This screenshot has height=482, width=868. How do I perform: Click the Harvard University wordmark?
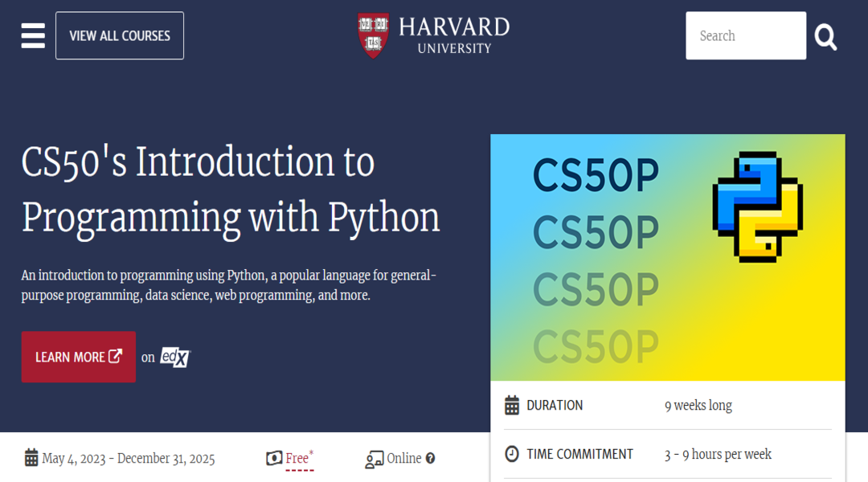point(454,35)
